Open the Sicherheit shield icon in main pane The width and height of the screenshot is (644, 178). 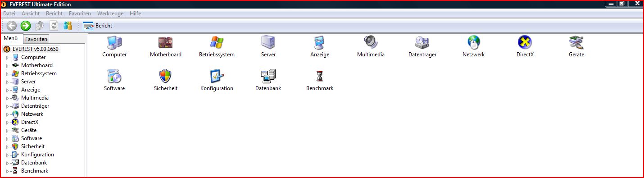click(166, 76)
